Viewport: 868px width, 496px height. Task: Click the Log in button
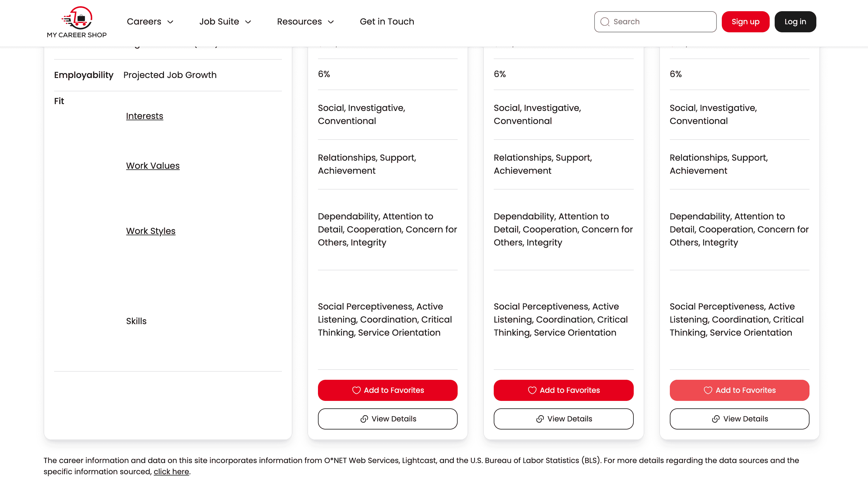(795, 21)
